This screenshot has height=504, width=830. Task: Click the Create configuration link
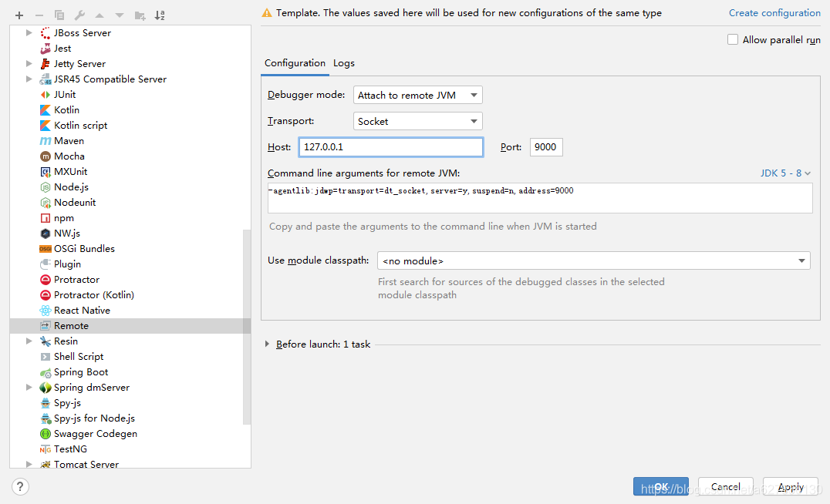774,12
